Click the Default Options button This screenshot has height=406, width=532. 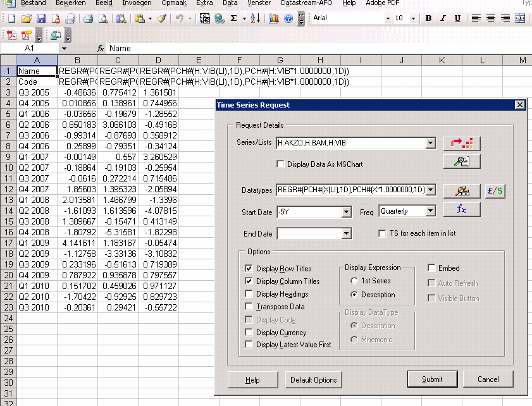pos(314,380)
